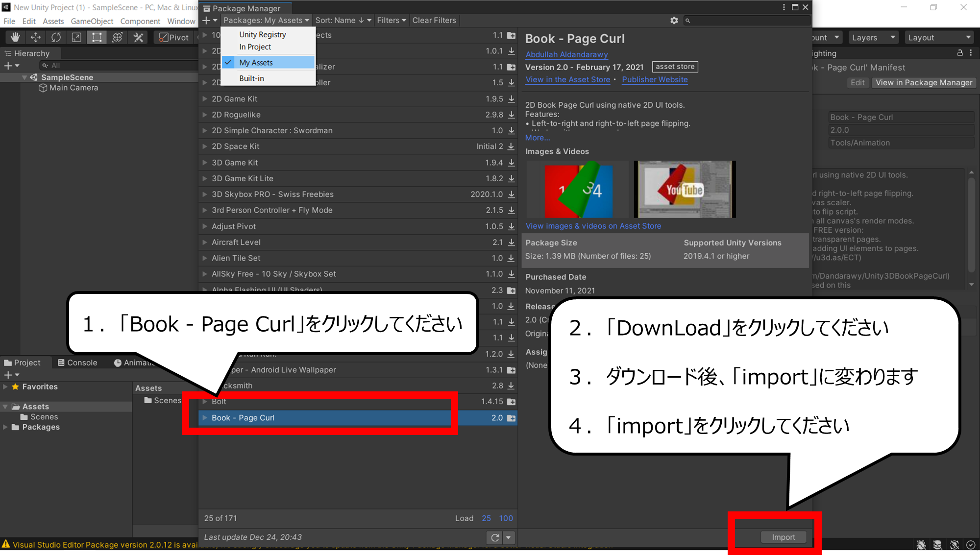Select the Transform tool

point(118,37)
